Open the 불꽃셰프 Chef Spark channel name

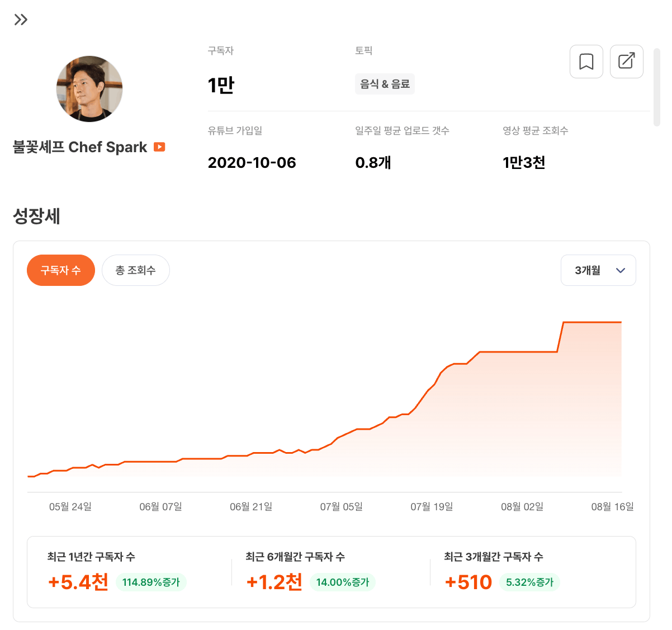(80, 147)
